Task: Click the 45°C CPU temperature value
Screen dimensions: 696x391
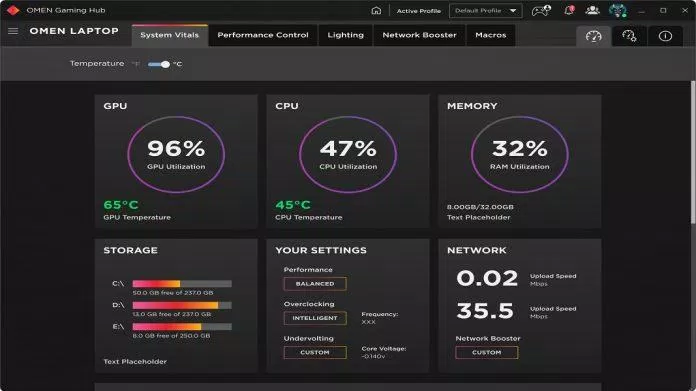Action: pos(293,205)
